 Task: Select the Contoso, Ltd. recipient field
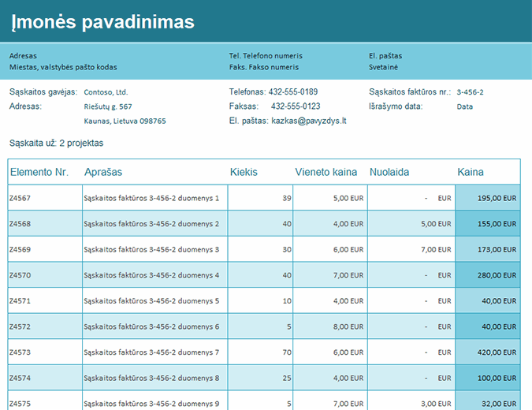tap(106, 92)
